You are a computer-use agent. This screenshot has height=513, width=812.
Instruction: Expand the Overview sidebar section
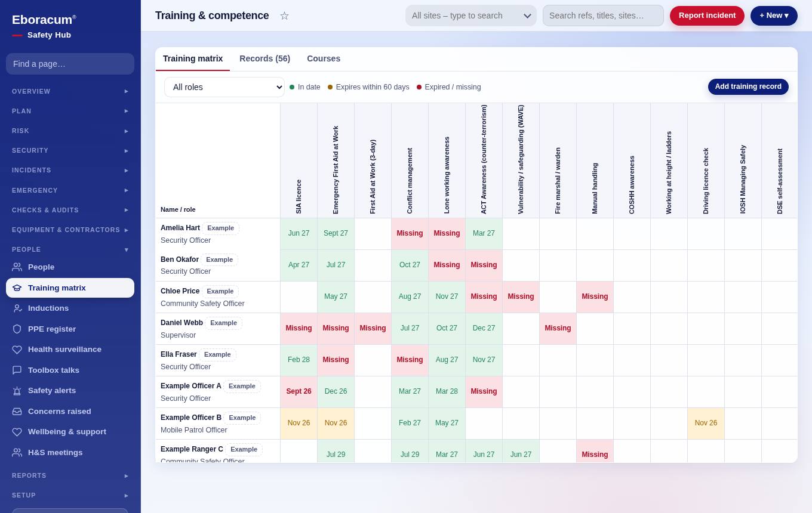[x=70, y=91]
